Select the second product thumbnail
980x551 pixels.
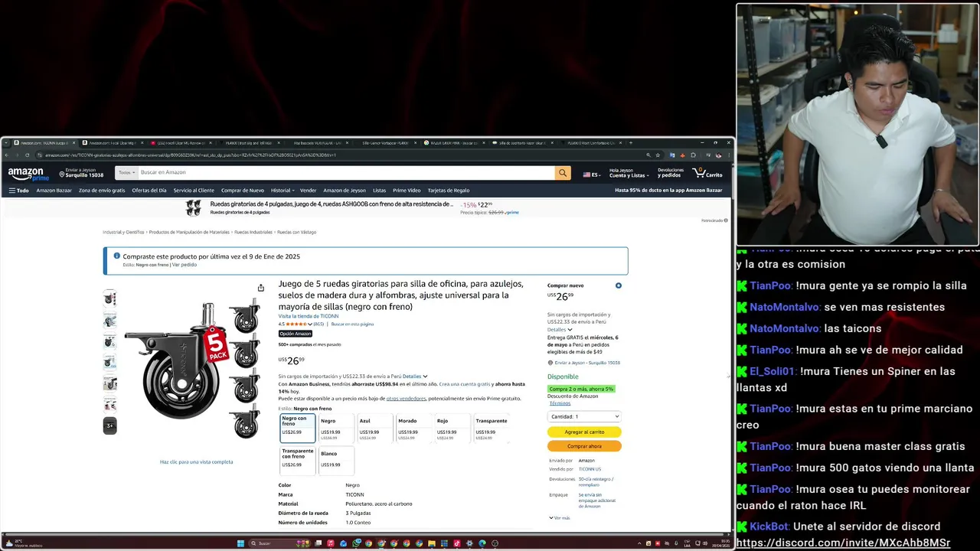[110, 321]
